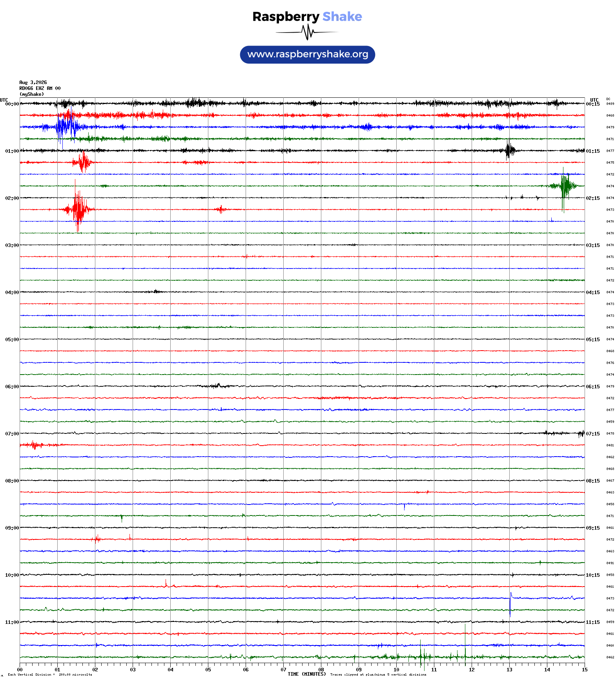Select minute "04" on the bottom time axis
616x680 pixels.
(x=170, y=670)
